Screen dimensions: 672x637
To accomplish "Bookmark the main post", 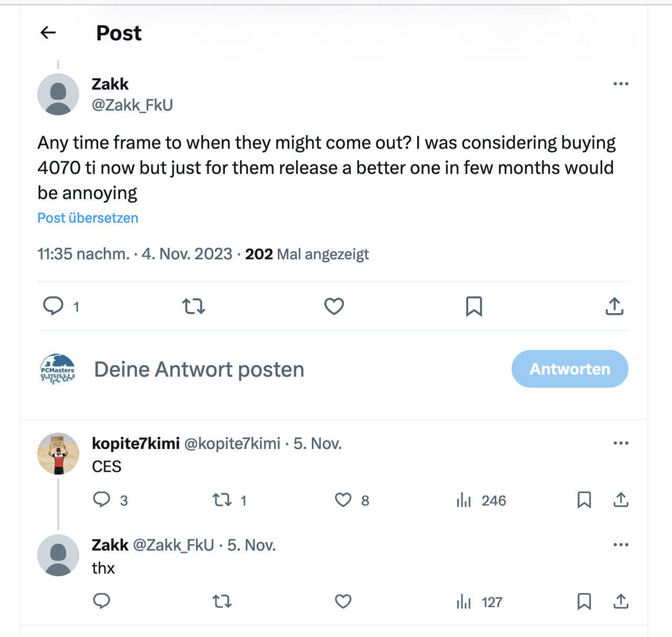I will pyautogui.click(x=474, y=306).
